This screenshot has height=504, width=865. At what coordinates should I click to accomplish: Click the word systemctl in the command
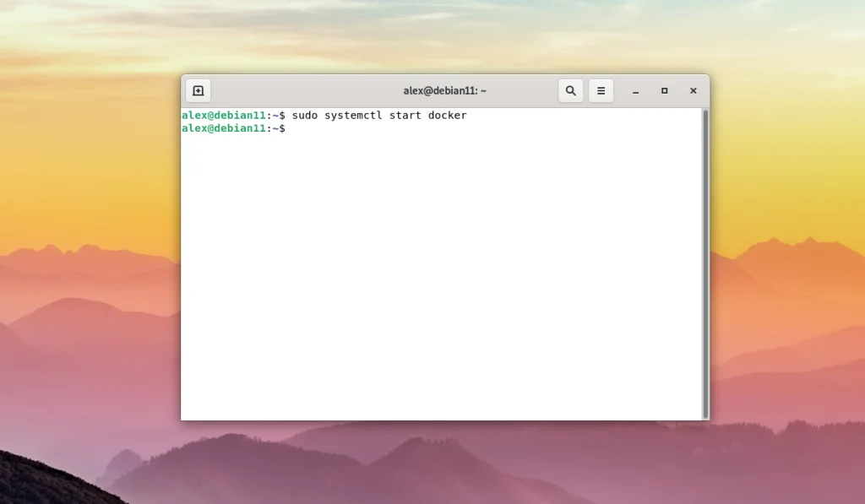(353, 116)
